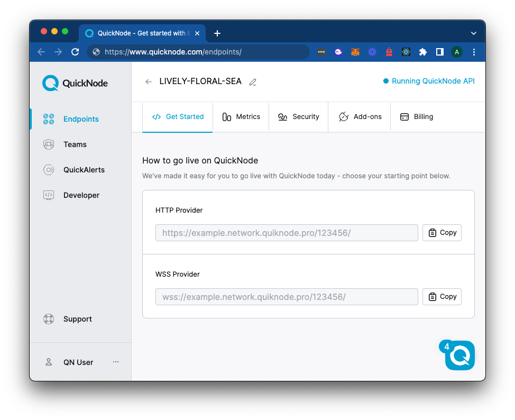Screen dimensions: 515x420
Task: Open QuickAlerts from sidebar
Action: click(x=84, y=170)
